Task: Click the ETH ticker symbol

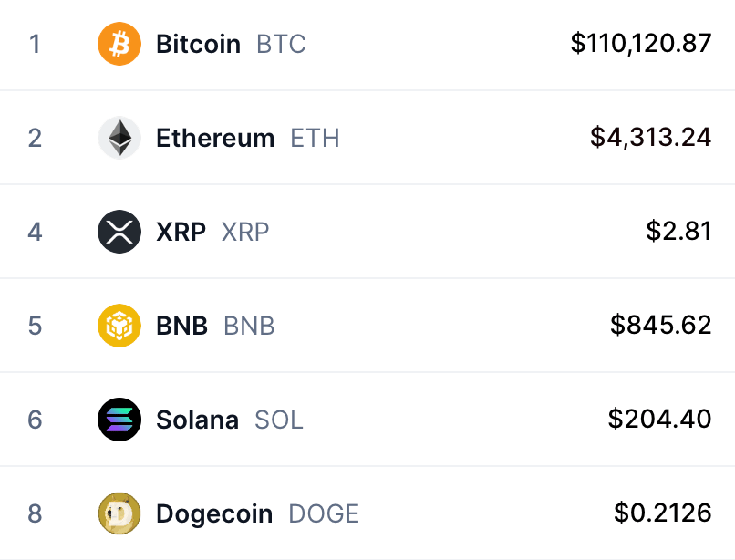Action: click(x=315, y=138)
